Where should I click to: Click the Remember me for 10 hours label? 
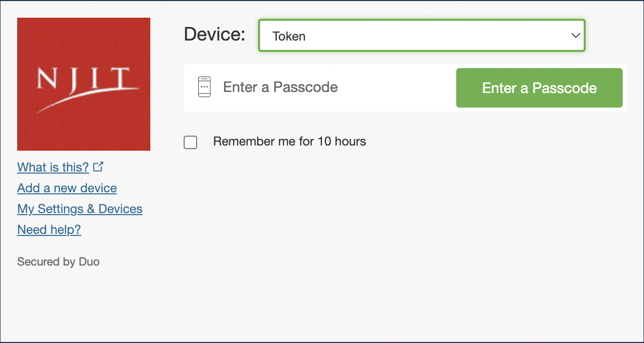290,141
